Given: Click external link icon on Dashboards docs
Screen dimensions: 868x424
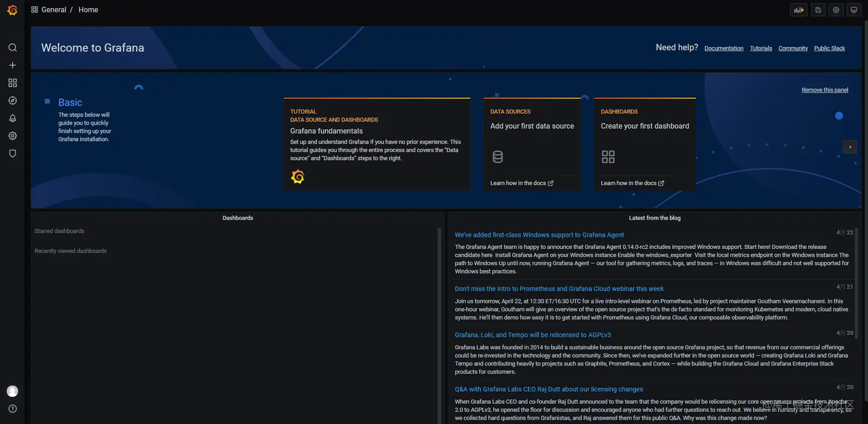Looking at the screenshot, I should (x=661, y=183).
